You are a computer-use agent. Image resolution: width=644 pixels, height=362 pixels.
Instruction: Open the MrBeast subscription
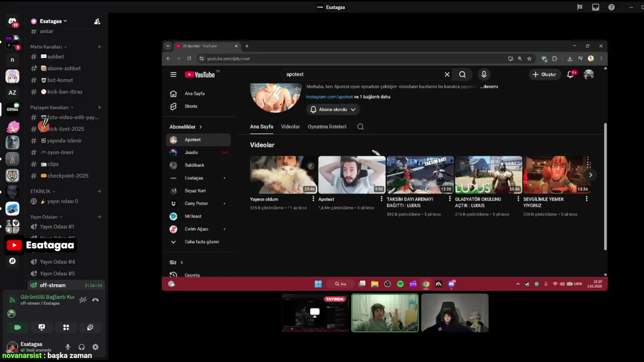198,216
